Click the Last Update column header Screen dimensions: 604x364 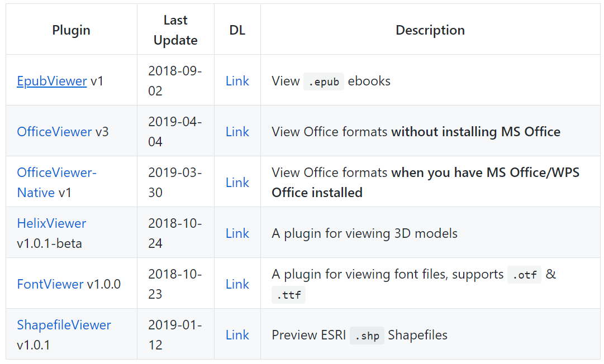pyautogui.click(x=175, y=30)
